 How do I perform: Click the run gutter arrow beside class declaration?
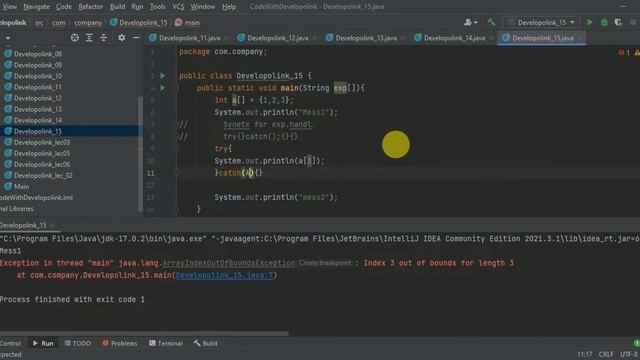pyautogui.click(x=162, y=76)
